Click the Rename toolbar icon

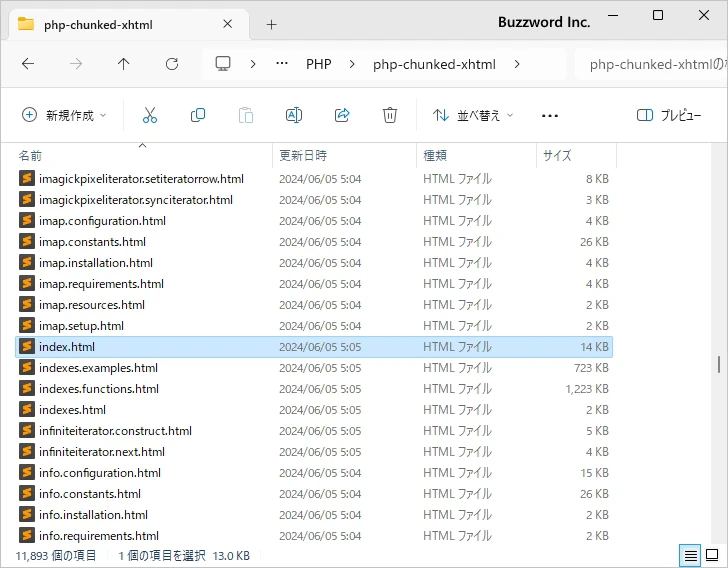294,115
